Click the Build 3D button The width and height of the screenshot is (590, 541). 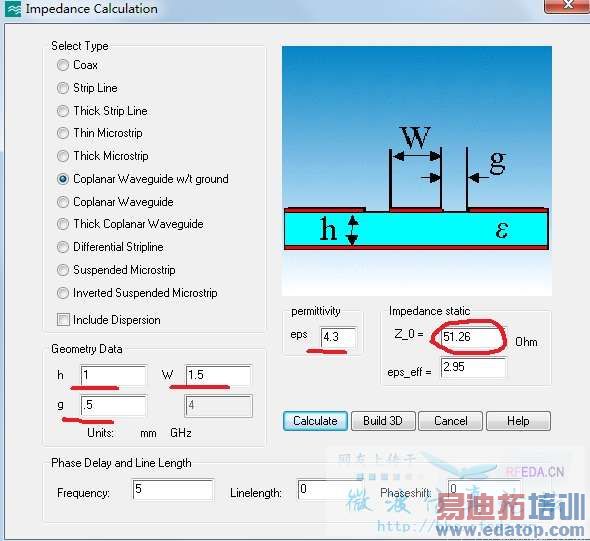[383, 421]
